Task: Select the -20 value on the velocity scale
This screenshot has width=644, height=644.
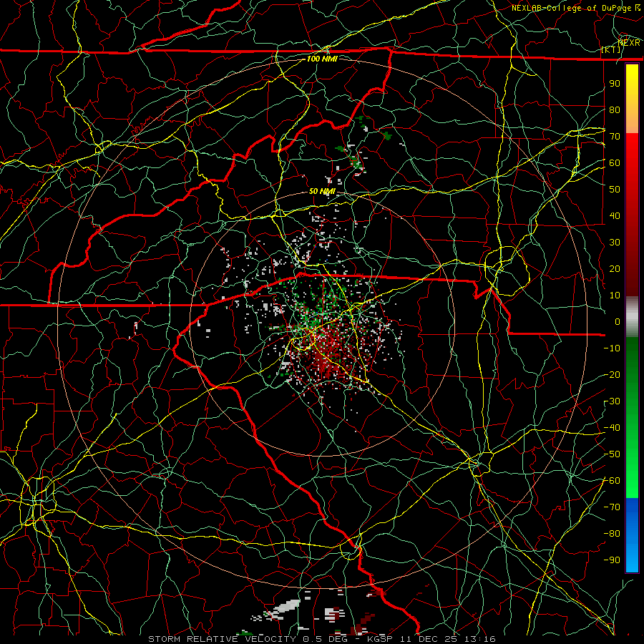Action: pyautogui.click(x=612, y=374)
